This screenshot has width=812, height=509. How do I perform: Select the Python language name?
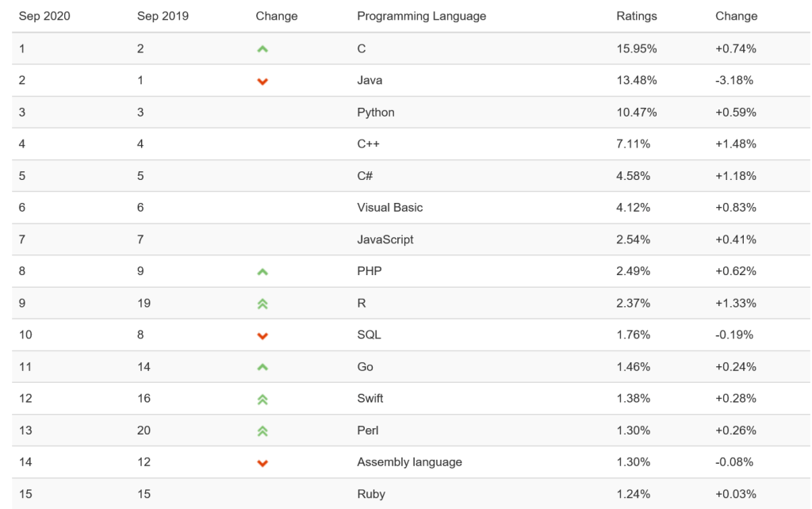[x=375, y=113]
